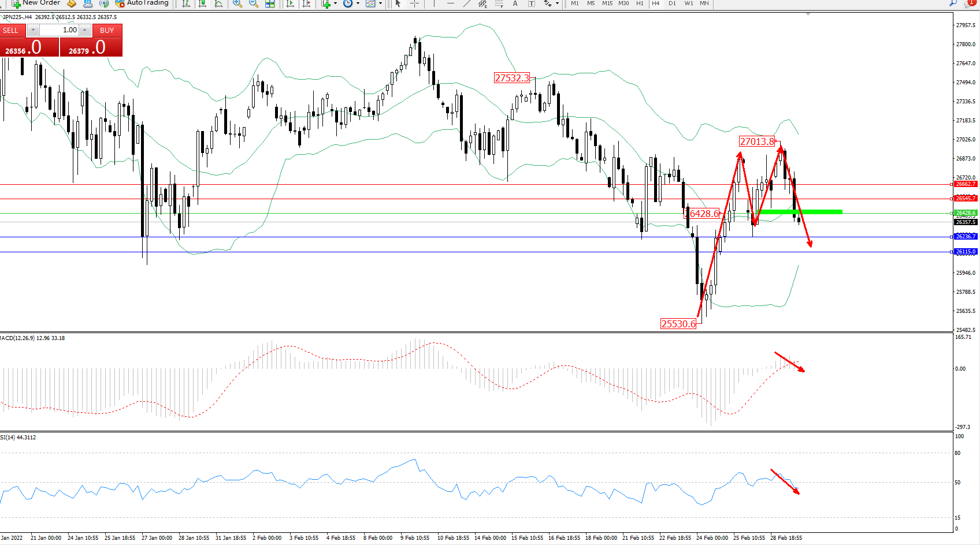Click the green horizontal level bar at 26428.6
This screenshot has height=545, width=980.
pyautogui.click(x=809, y=212)
